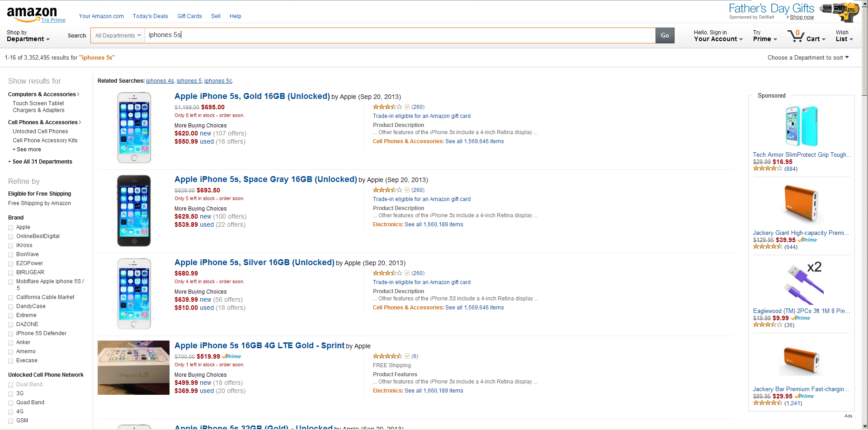Expand See All 31 Departments
The width and height of the screenshot is (868, 430).
click(x=40, y=162)
